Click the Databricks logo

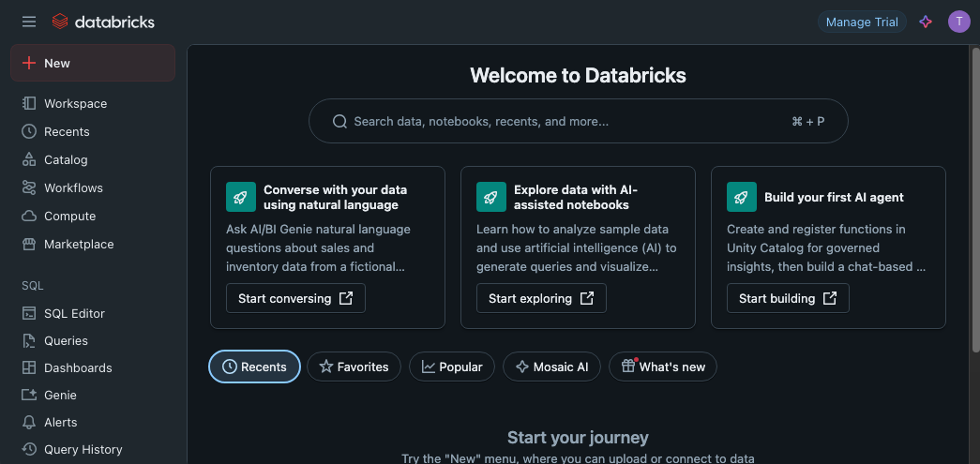(x=104, y=22)
